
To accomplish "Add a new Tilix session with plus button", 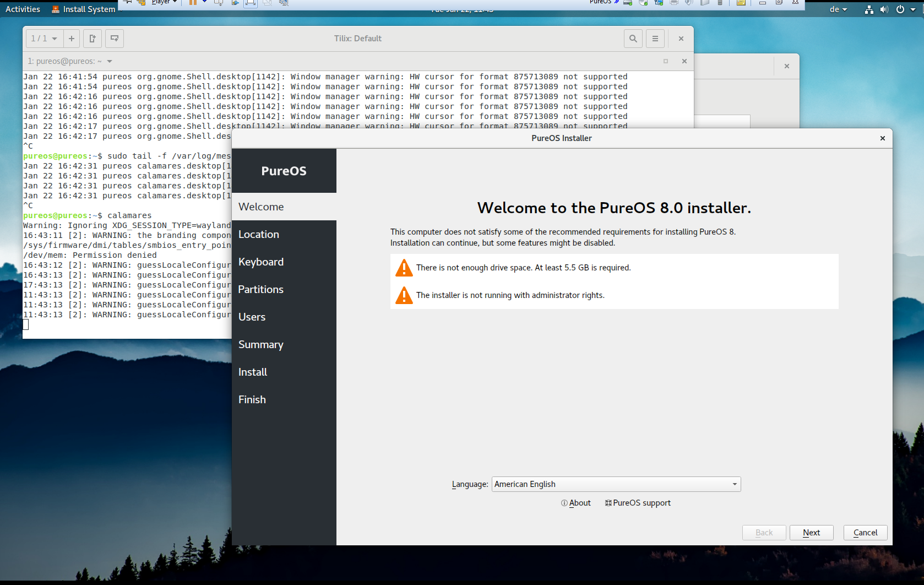I will [71, 39].
